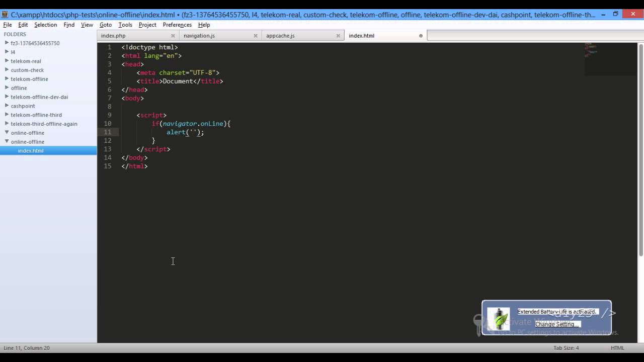Click the FOLDERS sidebar heading
This screenshot has height=362, width=644.
coord(15,34)
